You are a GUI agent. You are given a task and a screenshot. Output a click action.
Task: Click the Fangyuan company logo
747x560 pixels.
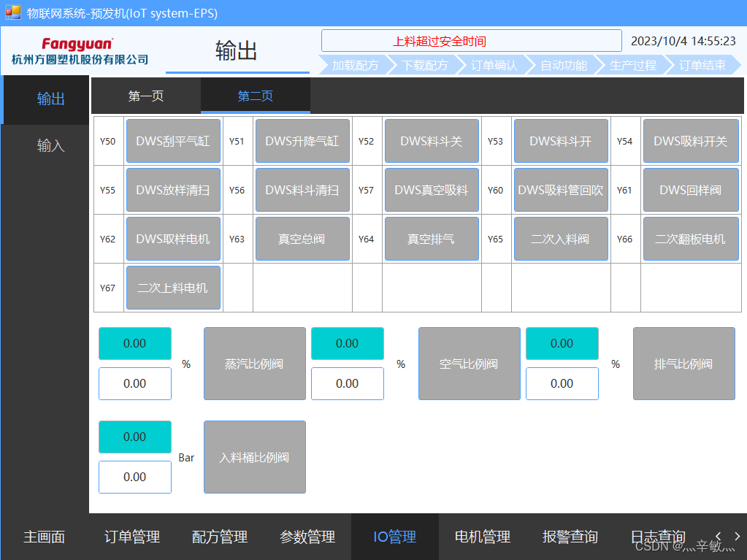tap(80, 51)
